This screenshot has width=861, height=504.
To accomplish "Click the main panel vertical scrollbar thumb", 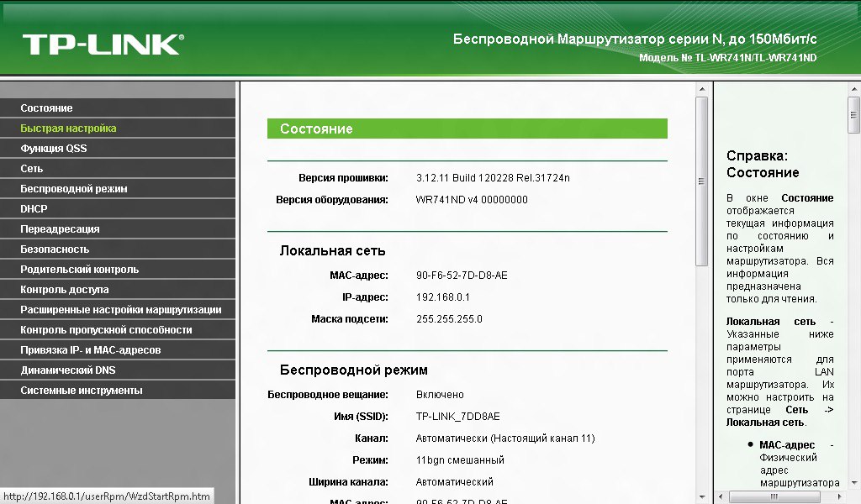I will tap(702, 181).
